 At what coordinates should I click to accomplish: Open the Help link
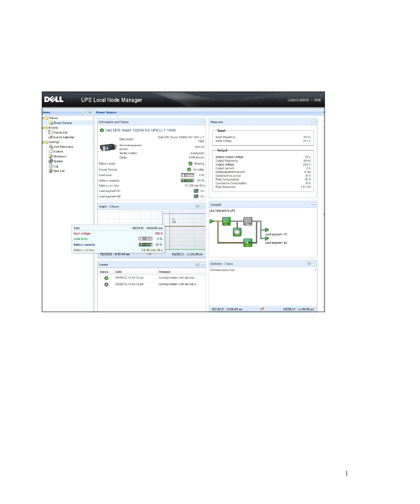click(x=317, y=99)
